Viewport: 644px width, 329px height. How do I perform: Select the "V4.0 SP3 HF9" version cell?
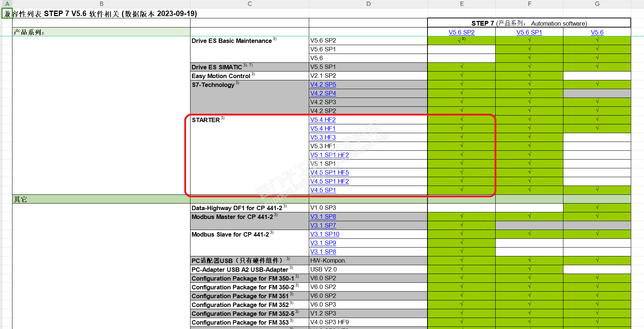point(369,322)
